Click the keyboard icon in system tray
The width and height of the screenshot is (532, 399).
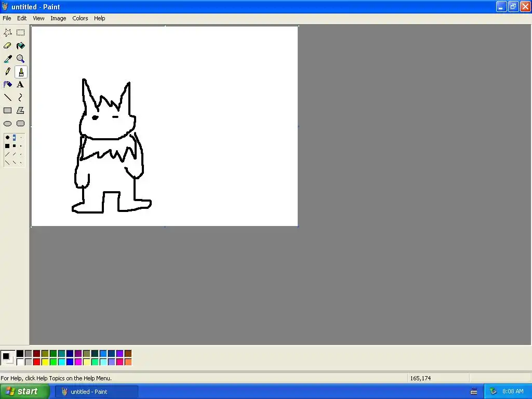pyautogui.click(x=474, y=392)
